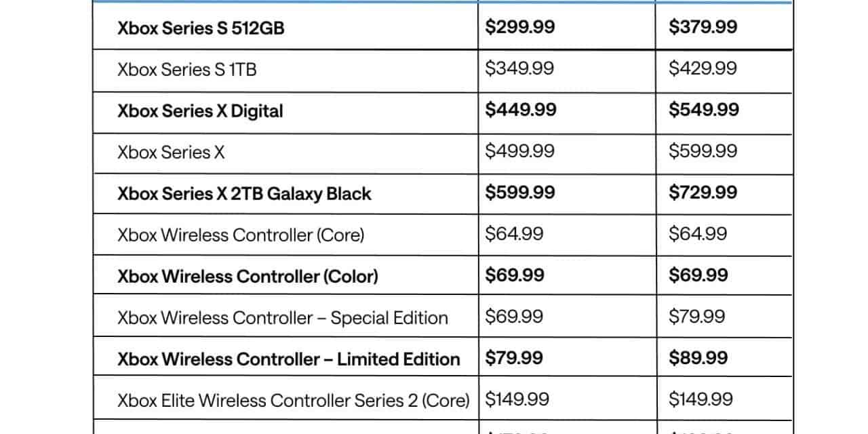Select the $729.99 Galaxy Black price
Image resolution: width=868 pixels, height=434 pixels.
(703, 193)
